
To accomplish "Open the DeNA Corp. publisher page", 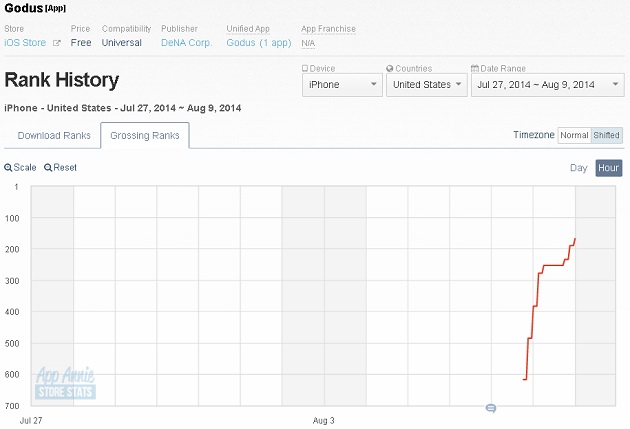I will click(186, 43).
